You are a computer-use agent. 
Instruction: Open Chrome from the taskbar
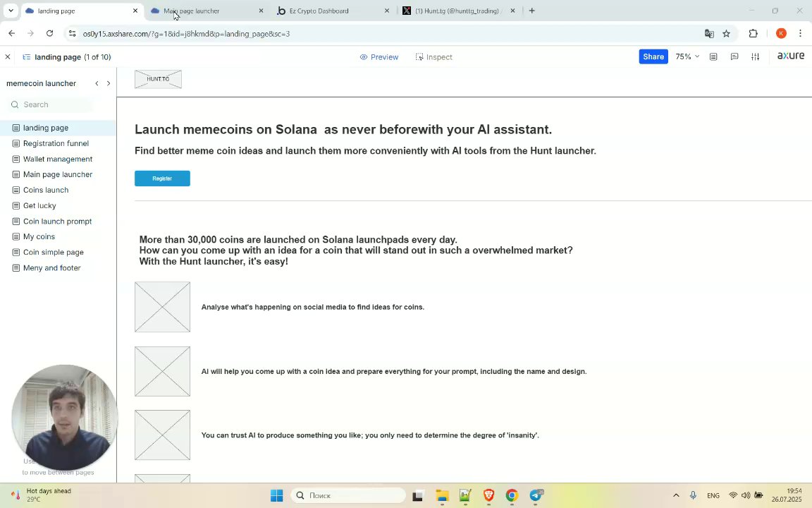(x=512, y=495)
